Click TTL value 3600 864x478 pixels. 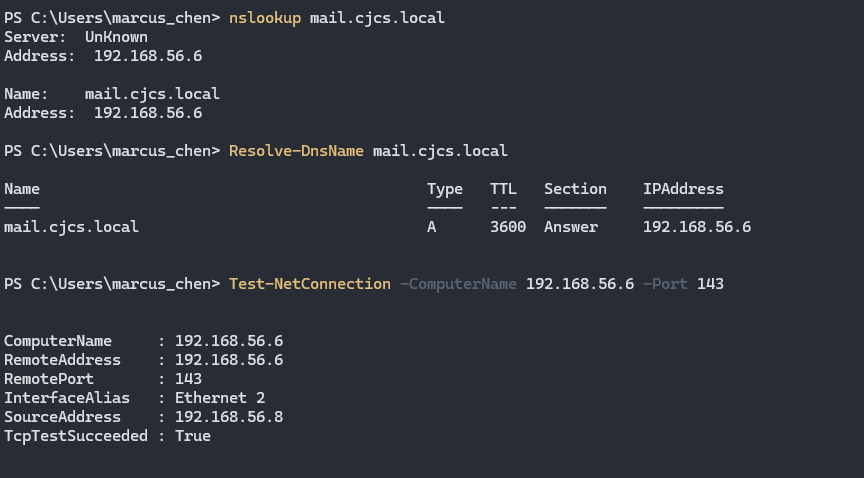[508, 227]
